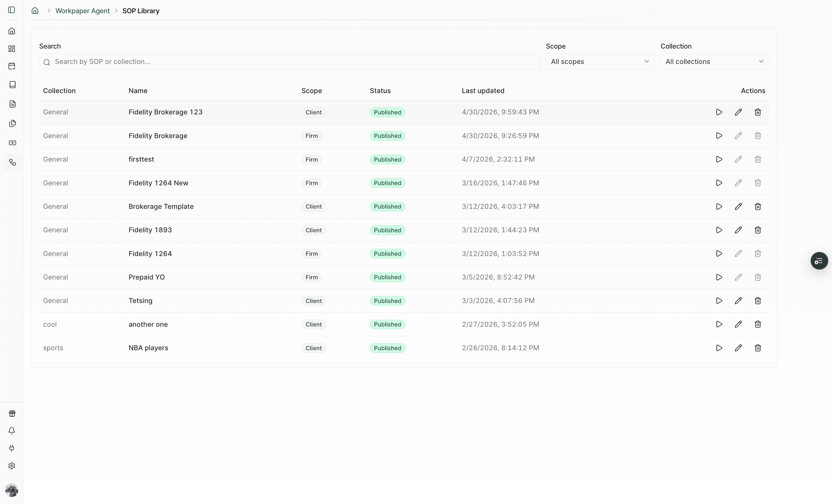Open the document page icon in sidebar
The width and height of the screenshot is (832, 504).
tap(12, 104)
